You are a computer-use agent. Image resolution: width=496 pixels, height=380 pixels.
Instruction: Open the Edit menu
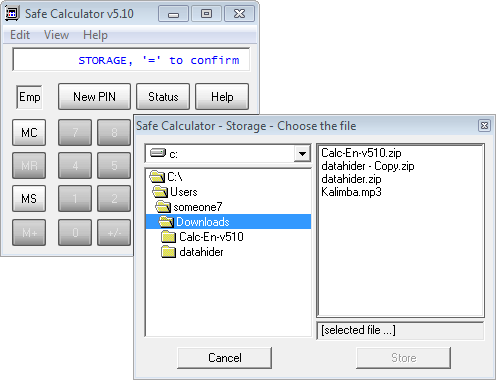pyautogui.click(x=20, y=35)
